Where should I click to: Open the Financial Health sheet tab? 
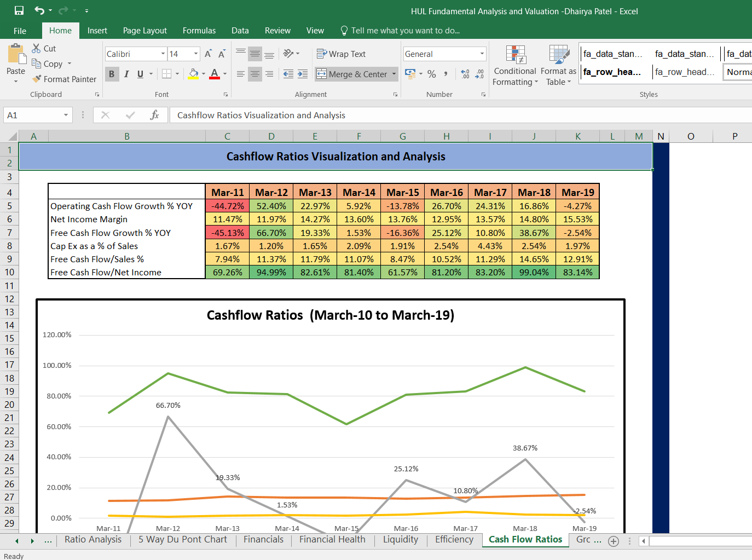pyautogui.click(x=332, y=540)
